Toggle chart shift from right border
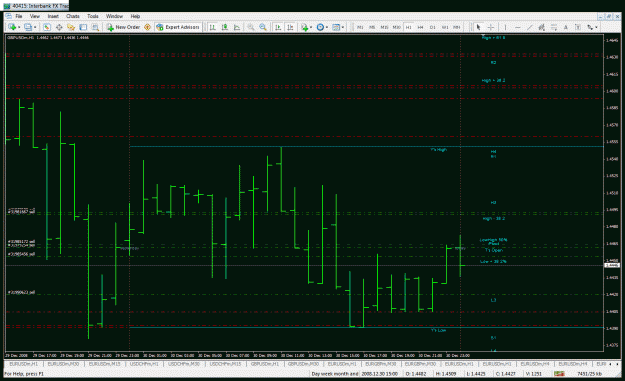 pyautogui.click(x=290, y=27)
